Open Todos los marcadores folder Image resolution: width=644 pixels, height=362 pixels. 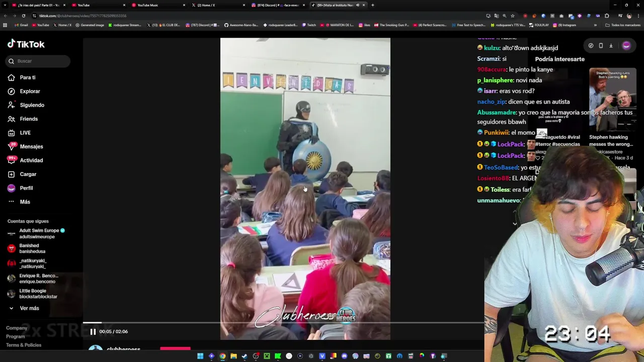pyautogui.click(x=623, y=25)
